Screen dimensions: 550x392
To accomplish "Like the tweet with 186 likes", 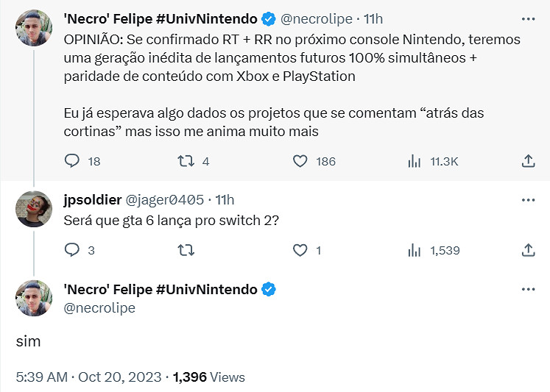I will (x=300, y=161).
